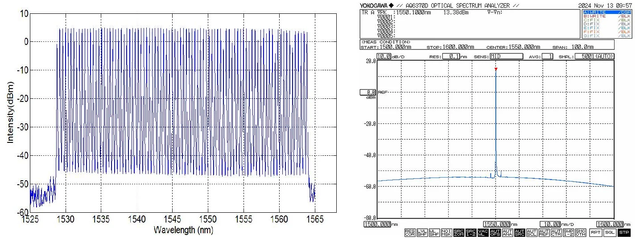Select trace B:WRITE in trace list
The width and height of the screenshot is (644, 239).
tap(607, 16)
